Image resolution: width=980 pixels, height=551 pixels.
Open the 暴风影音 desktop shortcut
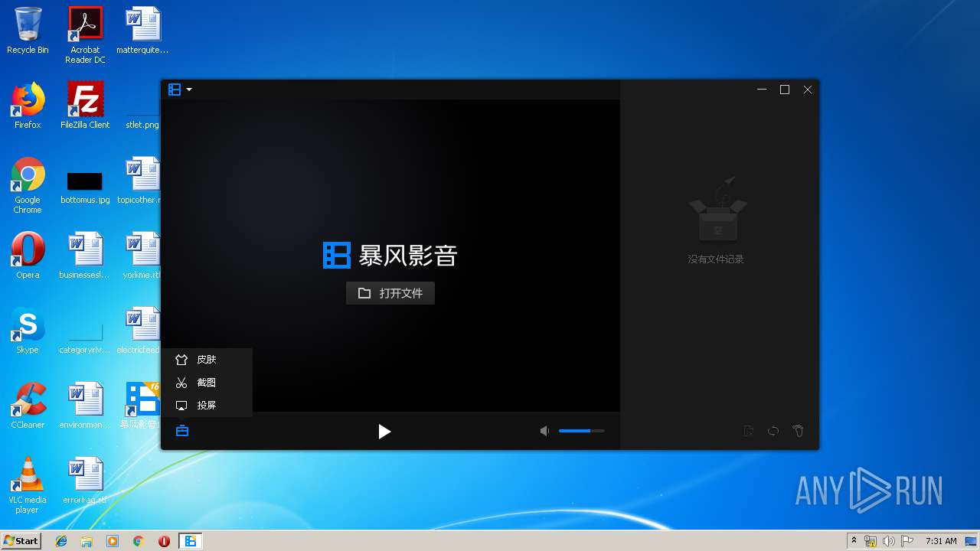pos(141,406)
